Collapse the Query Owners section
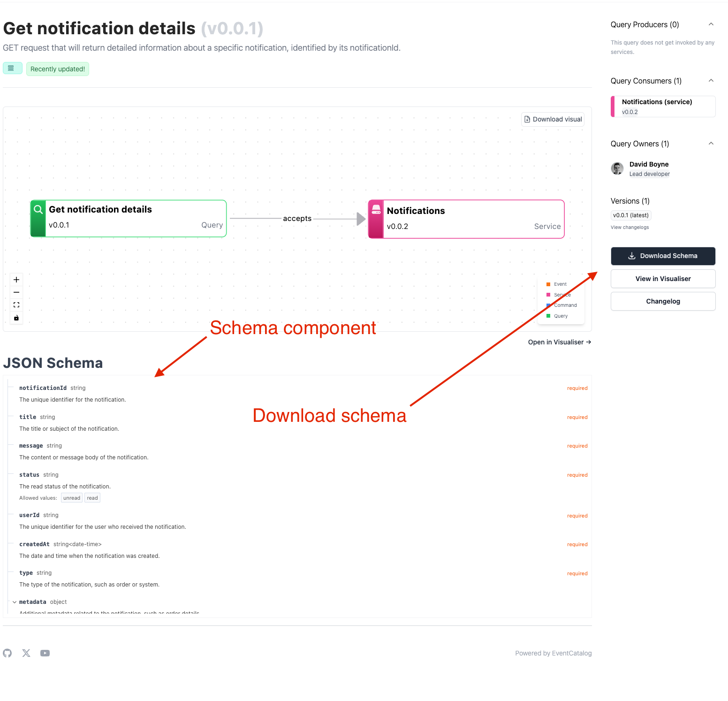Viewport: 728px width, 701px height. pyautogui.click(x=711, y=144)
